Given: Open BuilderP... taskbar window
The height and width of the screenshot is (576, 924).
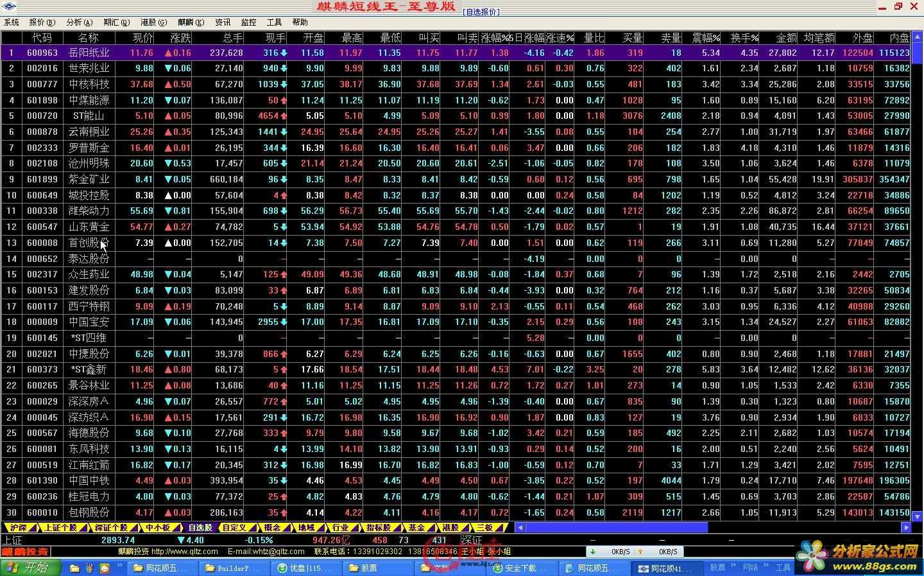Looking at the screenshot, I should 234,568.
